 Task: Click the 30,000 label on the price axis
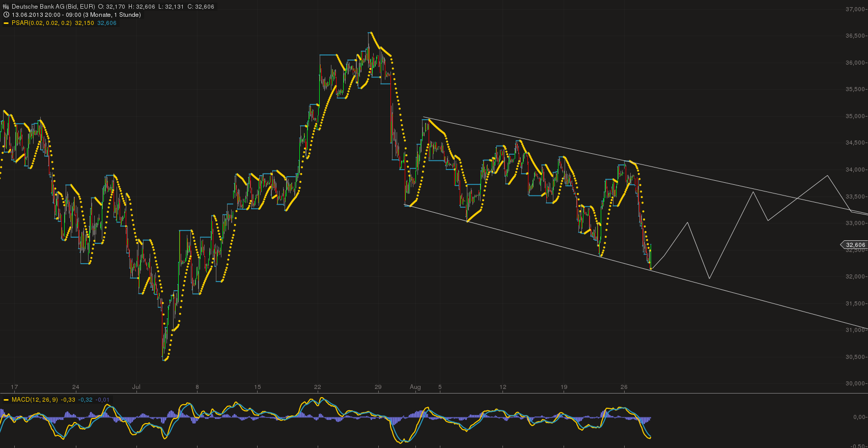point(855,383)
